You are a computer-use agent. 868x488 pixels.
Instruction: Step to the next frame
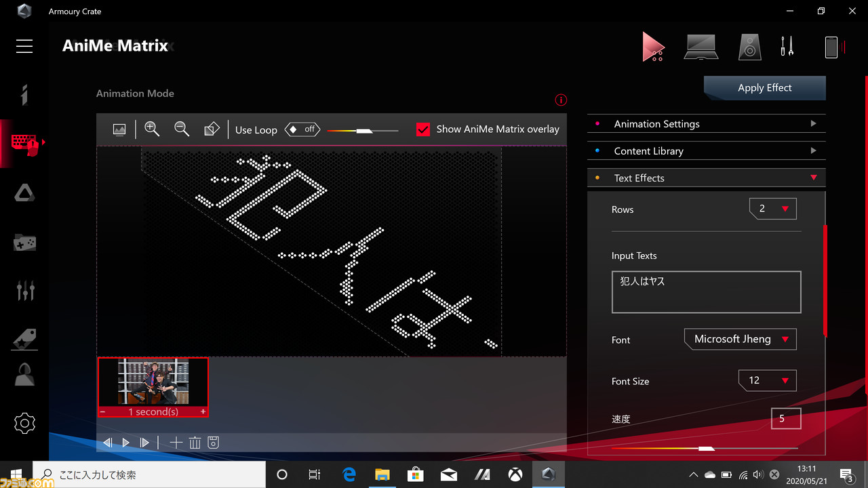(144, 443)
